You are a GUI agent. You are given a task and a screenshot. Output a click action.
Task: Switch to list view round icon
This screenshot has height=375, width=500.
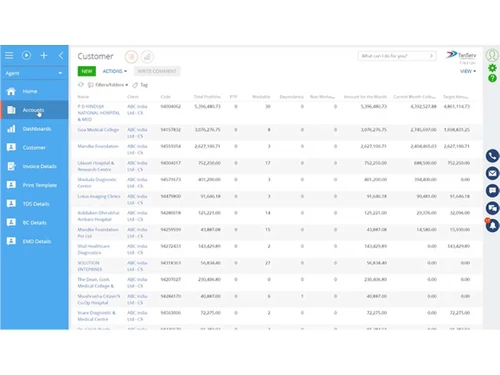[x=131, y=57]
